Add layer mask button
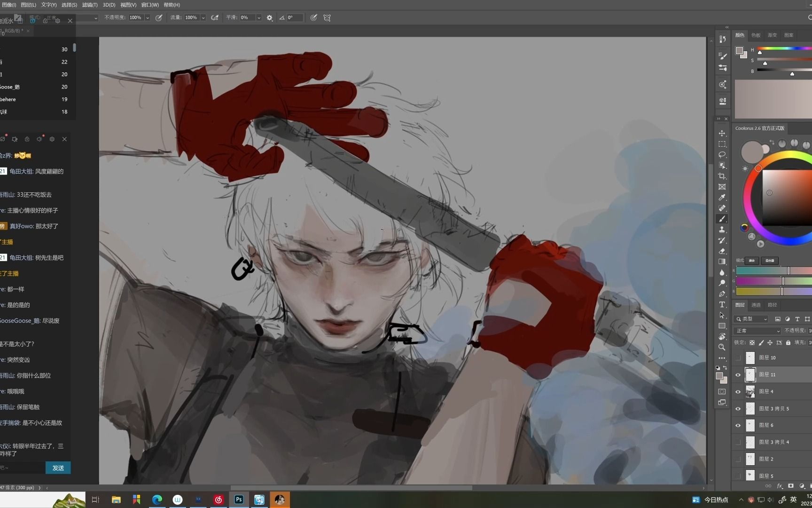Image resolution: width=812 pixels, height=508 pixels. point(791,486)
